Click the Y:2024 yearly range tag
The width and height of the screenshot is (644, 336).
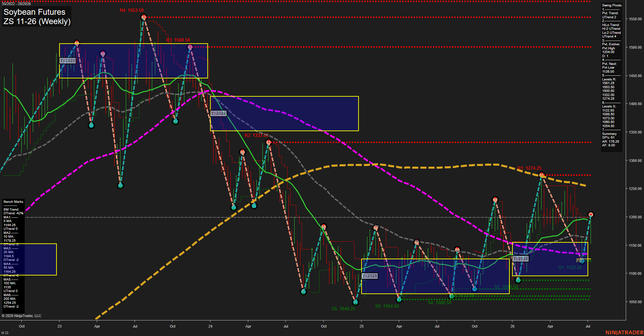click(x=218, y=113)
